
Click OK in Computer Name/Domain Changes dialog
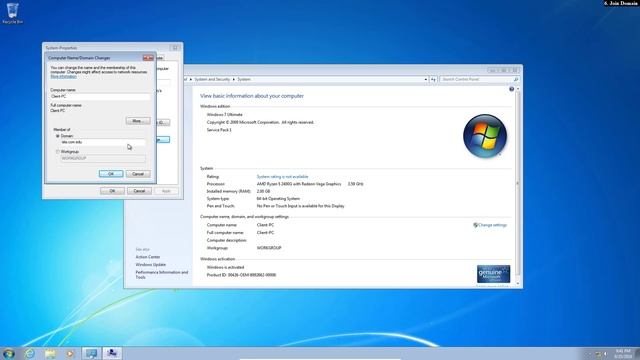click(111, 174)
